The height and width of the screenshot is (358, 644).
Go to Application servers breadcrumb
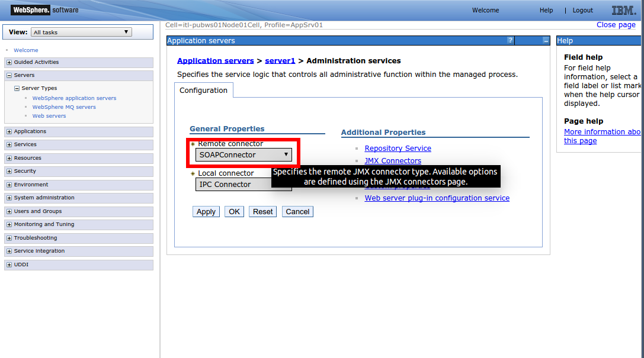click(216, 61)
